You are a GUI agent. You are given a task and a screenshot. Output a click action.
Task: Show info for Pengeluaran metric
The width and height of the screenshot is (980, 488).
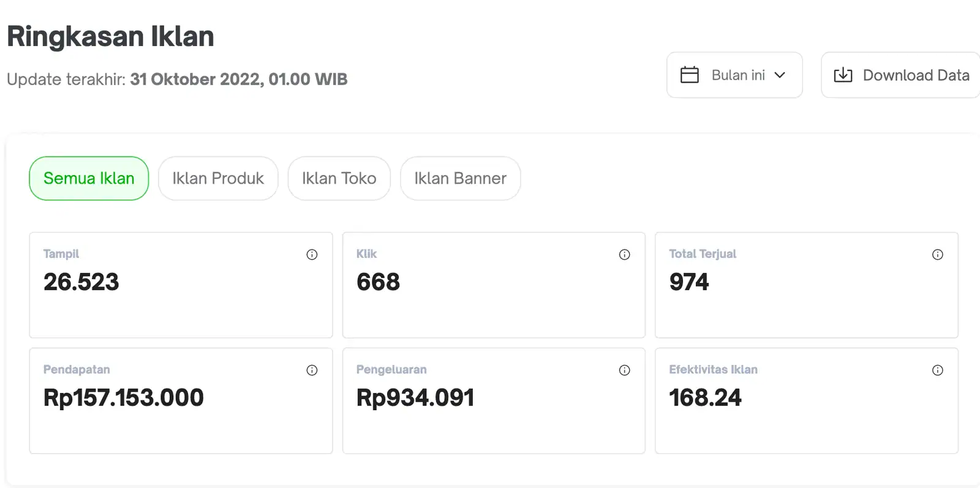tap(624, 370)
